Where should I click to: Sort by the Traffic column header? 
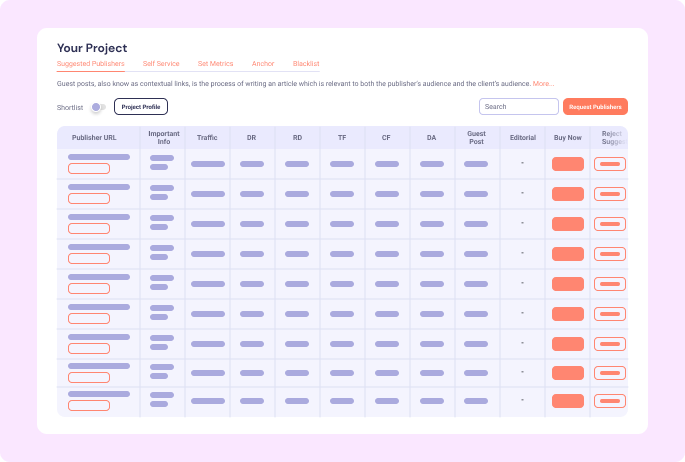pos(207,138)
